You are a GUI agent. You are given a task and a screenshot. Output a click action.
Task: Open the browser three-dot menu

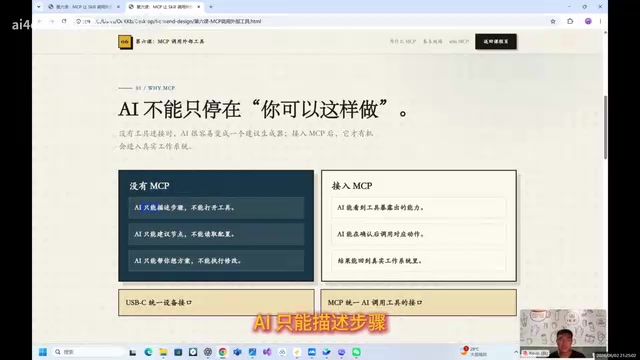[x=600, y=21]
